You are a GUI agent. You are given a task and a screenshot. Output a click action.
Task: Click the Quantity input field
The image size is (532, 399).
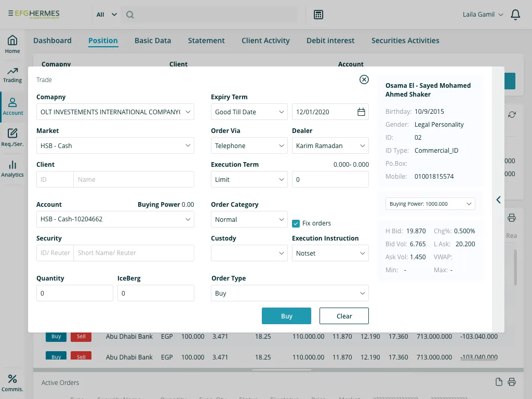[x=74, y=292]
